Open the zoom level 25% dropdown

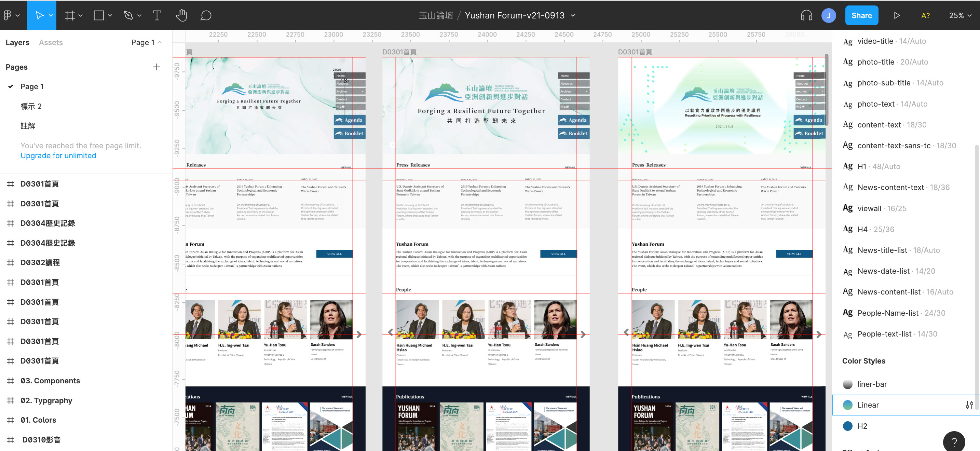960,15
